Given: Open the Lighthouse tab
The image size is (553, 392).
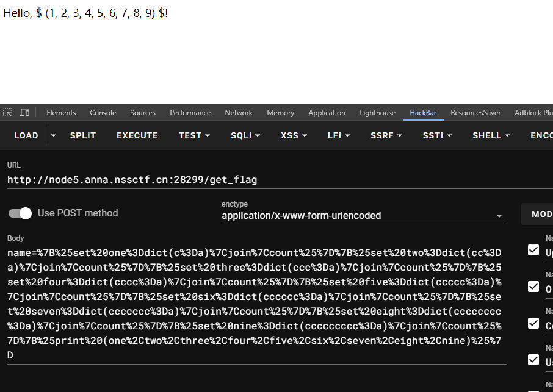Looking at the screenshot, I should point(377,113).
